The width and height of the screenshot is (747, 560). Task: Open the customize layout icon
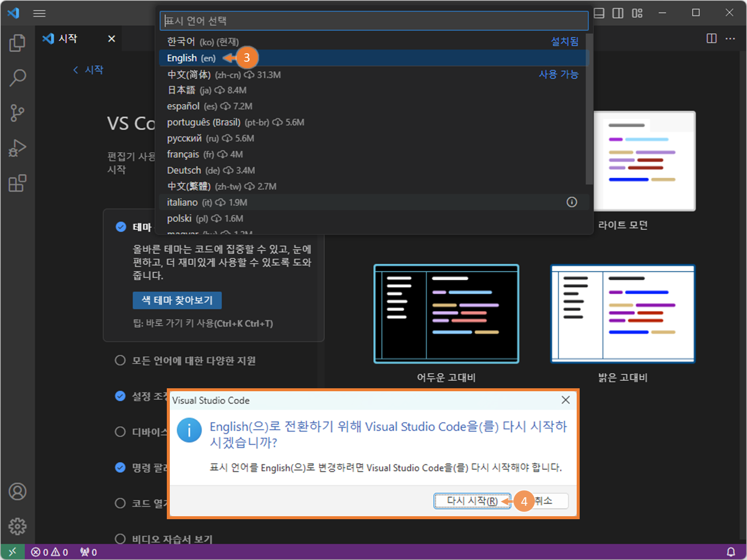point(637,13)
